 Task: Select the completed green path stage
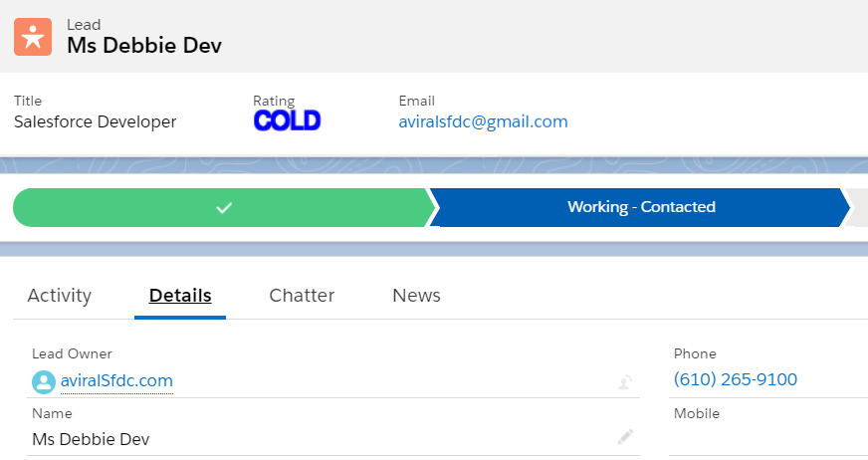pyautogui.click(x=224, y=207)
